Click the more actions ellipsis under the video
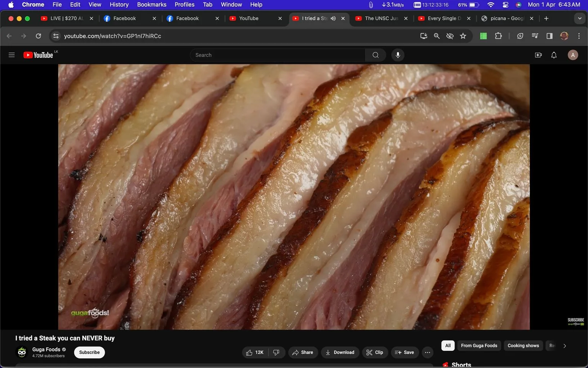 (x=427, y=352)
